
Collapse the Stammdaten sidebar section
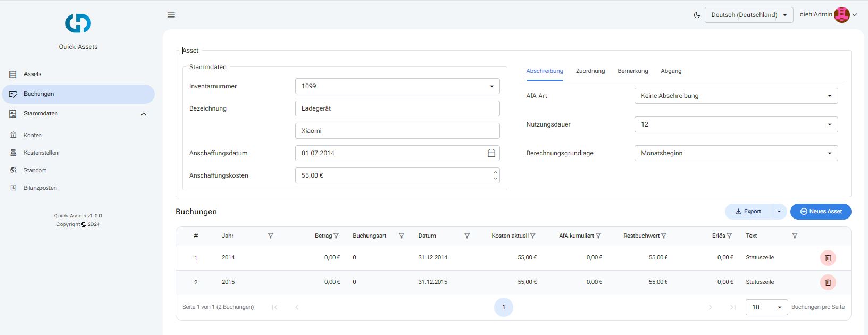pyautogui.click(x=144, y=114)
